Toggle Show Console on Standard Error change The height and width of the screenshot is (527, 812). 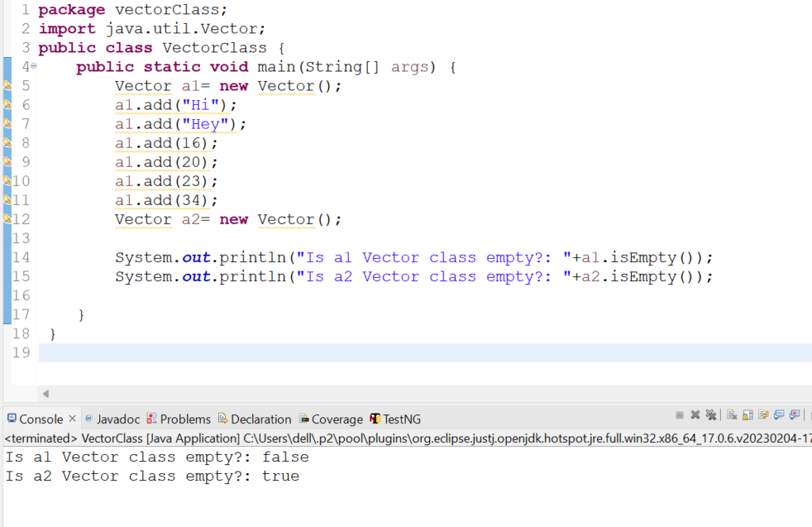click(795, 415)
